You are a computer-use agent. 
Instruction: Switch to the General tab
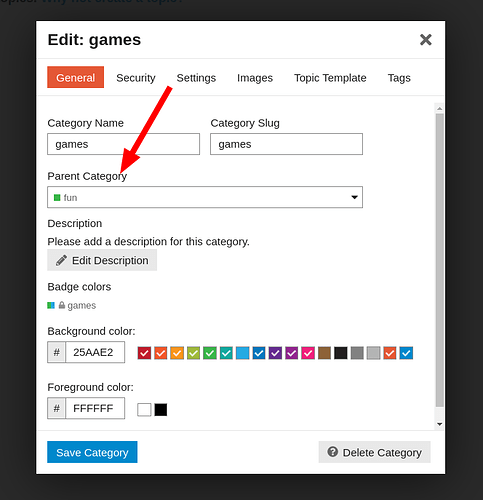[x=75, y=77]
